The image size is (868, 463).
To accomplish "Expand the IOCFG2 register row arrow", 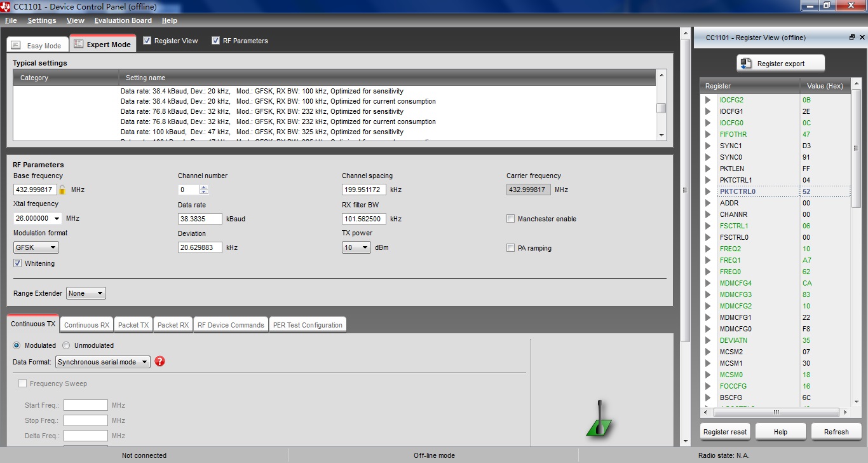I will 708,100.
